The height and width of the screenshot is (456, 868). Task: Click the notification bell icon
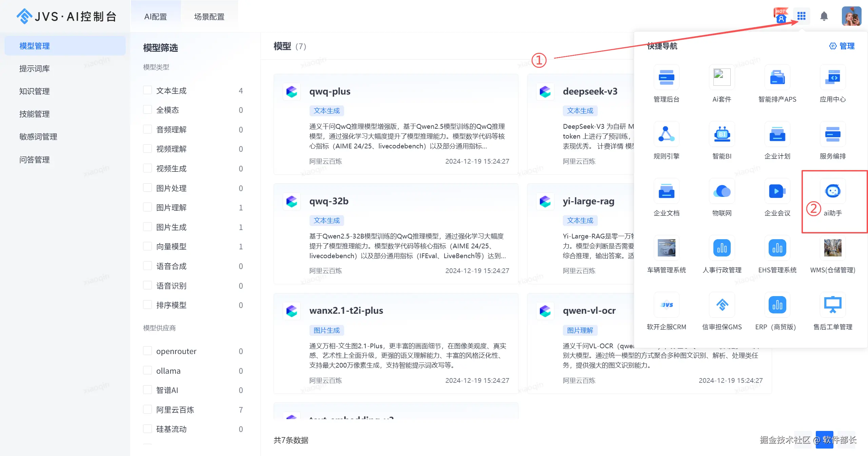(824, 16)
